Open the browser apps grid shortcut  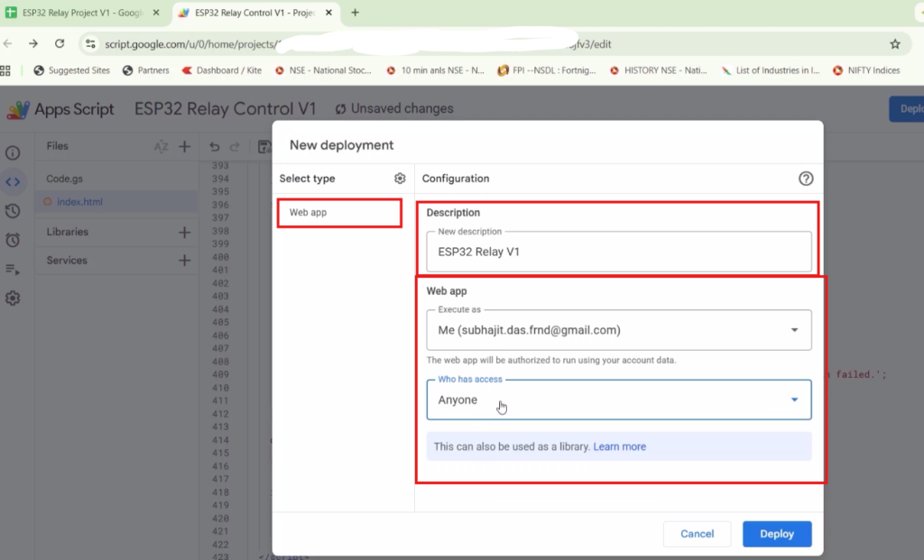[5, 70]
